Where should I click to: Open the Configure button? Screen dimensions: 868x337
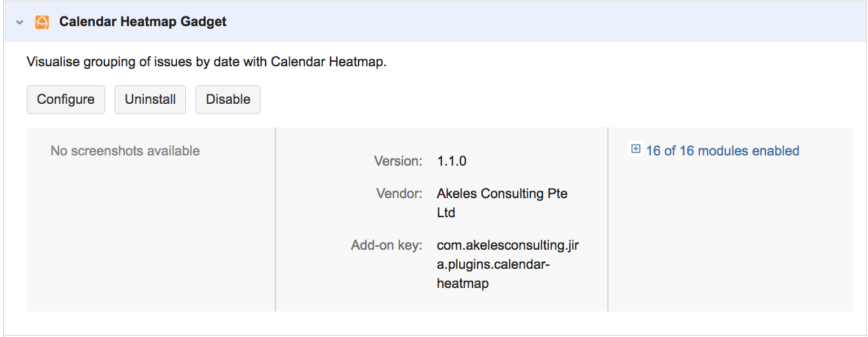coord(66,99)
